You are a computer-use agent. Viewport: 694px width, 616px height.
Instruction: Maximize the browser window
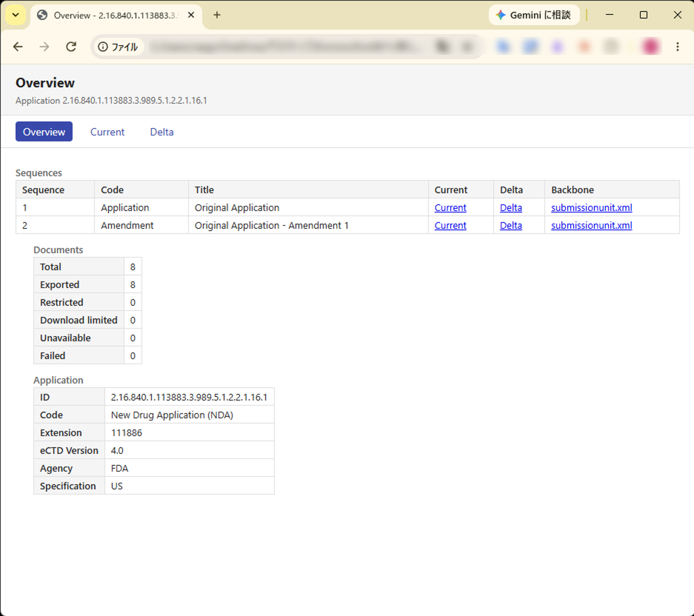pos(643,15)
